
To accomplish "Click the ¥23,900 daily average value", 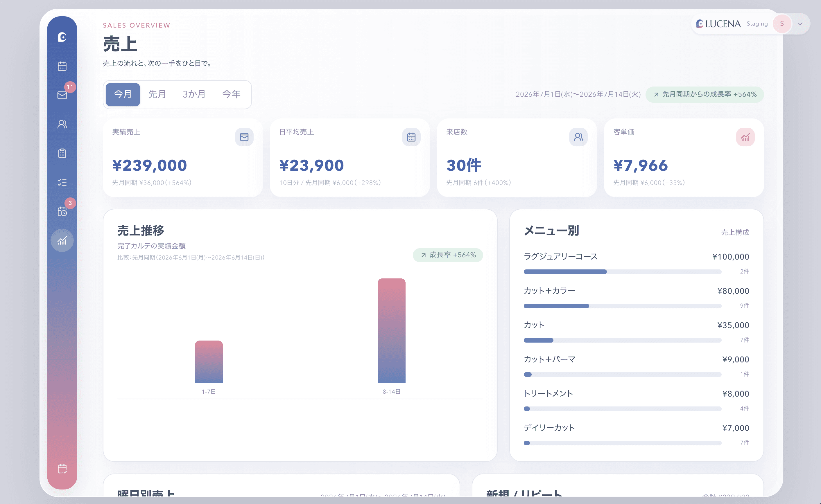I will coord(311,165).
